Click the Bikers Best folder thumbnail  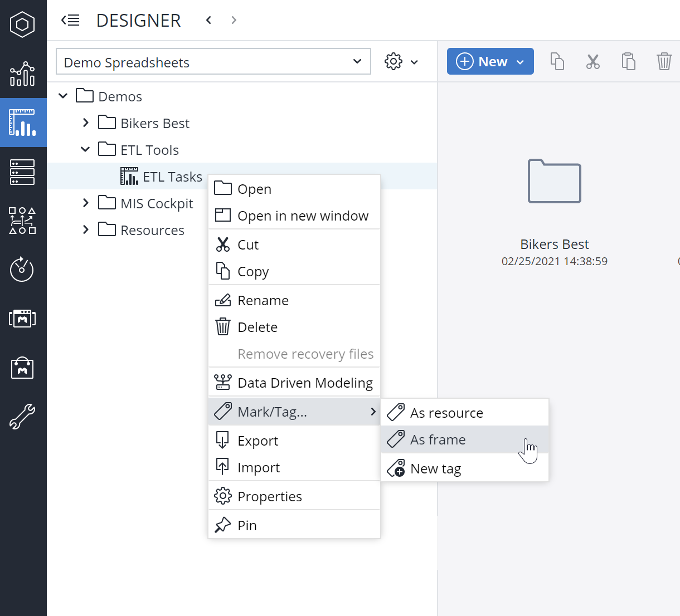(x=555, y=181)
